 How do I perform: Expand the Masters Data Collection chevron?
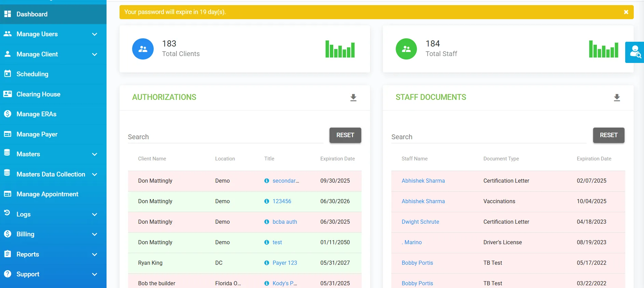(95, 174)
